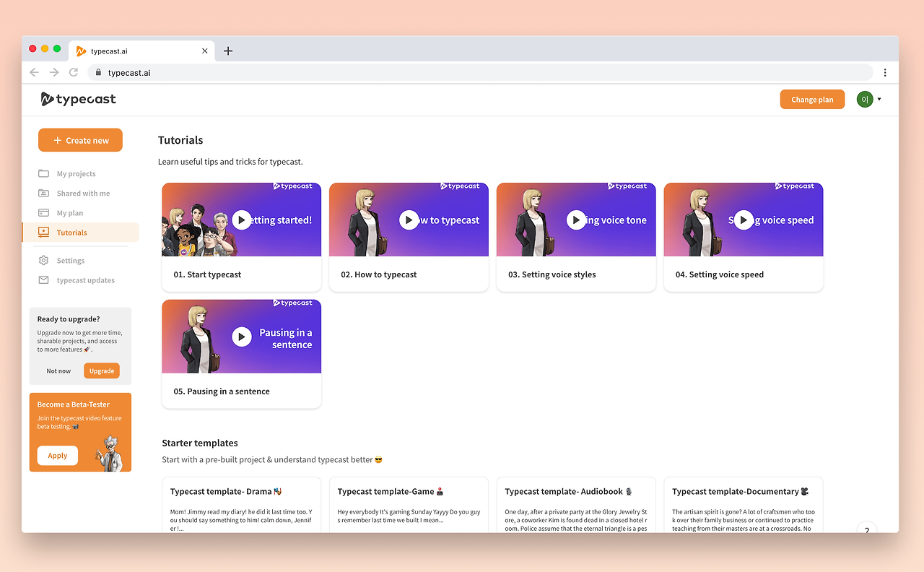Open the 01. Start typecast tutorial title
The image size is (924, 572).
207,274
